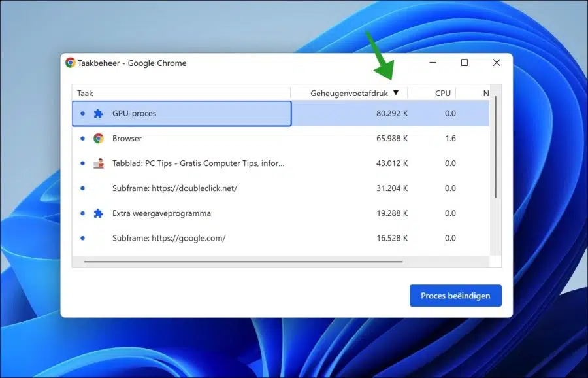Screen dimensions: 588x378
Task: Click the 19.288 K memory value
Action: [392, 213]
